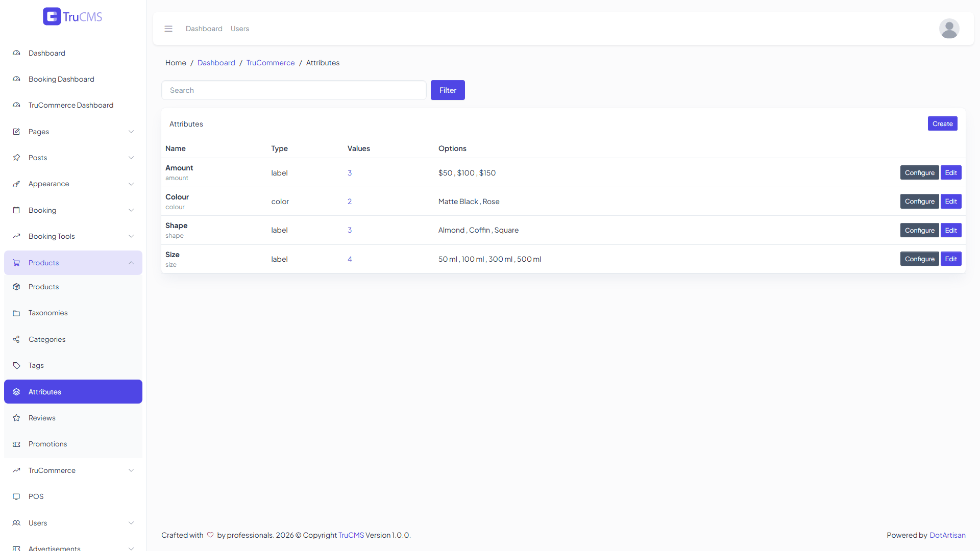Expand the Booking Tools chevron
This screenshot has height=551, width=980.
coord(131,236)
